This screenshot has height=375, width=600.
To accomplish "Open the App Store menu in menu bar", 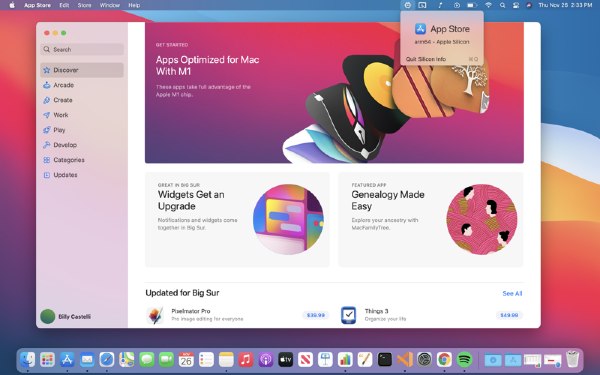I will (37, 5).
